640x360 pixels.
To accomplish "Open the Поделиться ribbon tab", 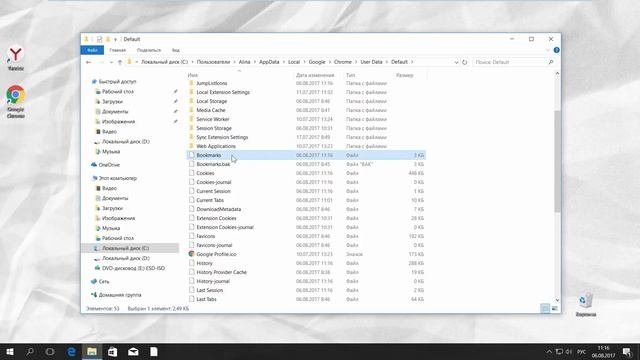I will coord(149,50).
